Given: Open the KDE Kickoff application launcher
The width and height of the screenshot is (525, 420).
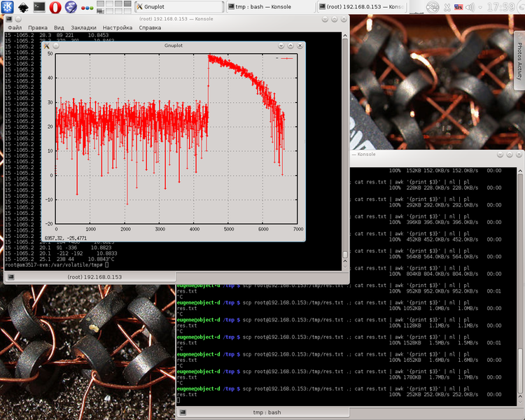Looking at the screenshot, I should click(x=7, y=7).
